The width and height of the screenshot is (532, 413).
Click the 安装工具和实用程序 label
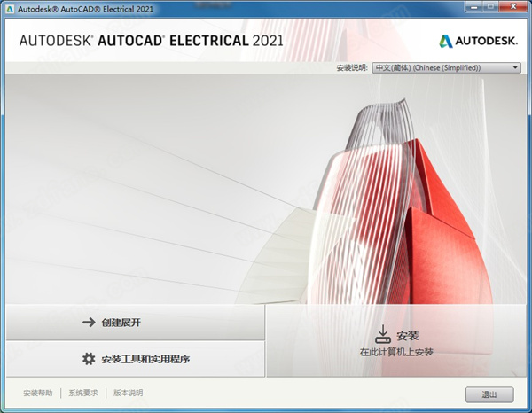(x=145, y=359)
